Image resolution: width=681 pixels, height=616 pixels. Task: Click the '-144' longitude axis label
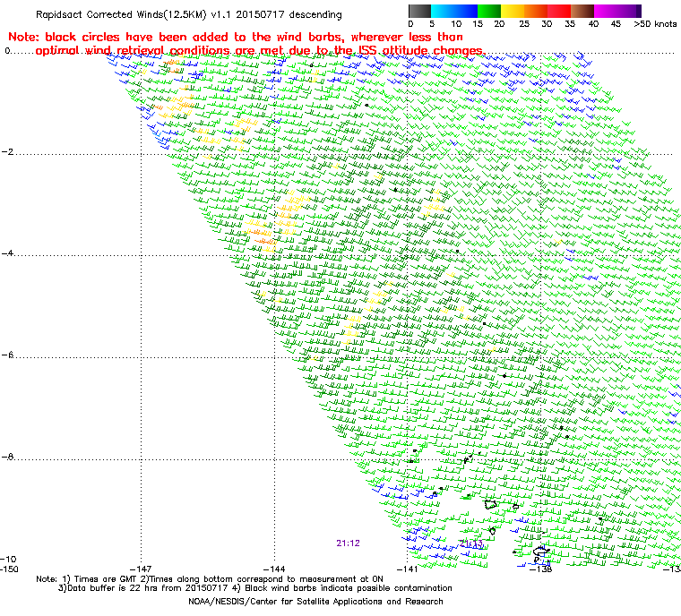pos(274,569)
